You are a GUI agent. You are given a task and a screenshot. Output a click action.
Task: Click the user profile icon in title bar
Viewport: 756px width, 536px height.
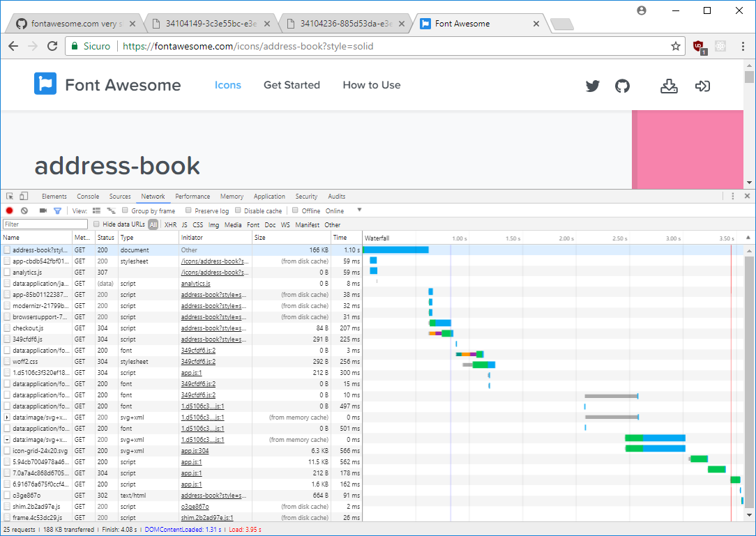pyautogui.click(x=641, y=10)
